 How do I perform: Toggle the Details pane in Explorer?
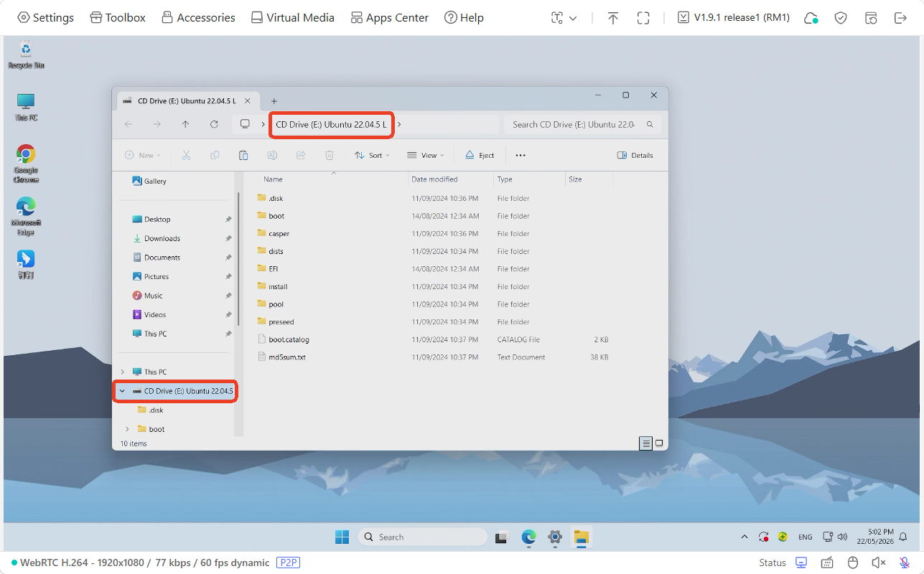click(x=635, y=155)
